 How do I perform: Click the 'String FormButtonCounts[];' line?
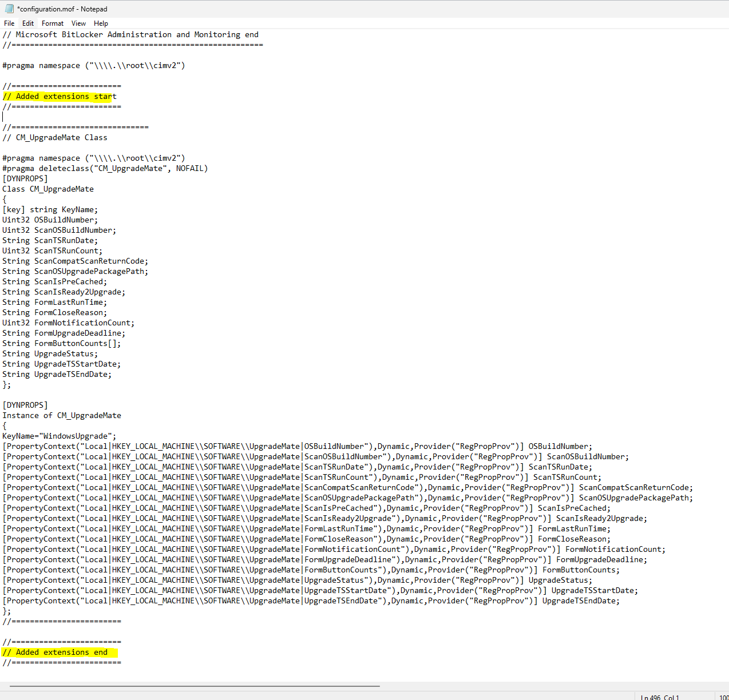pyautogui.click(x=62, y=344)
